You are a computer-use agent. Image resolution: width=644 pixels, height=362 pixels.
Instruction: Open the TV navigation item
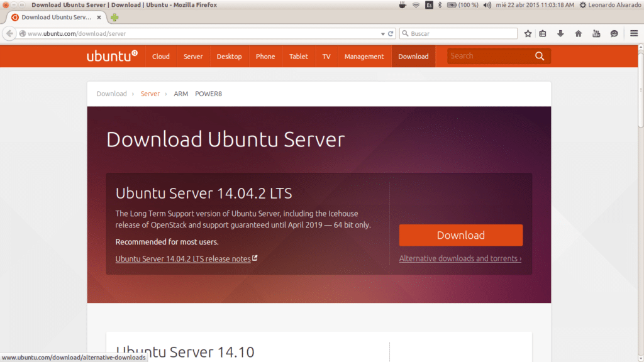click(326, 57)
